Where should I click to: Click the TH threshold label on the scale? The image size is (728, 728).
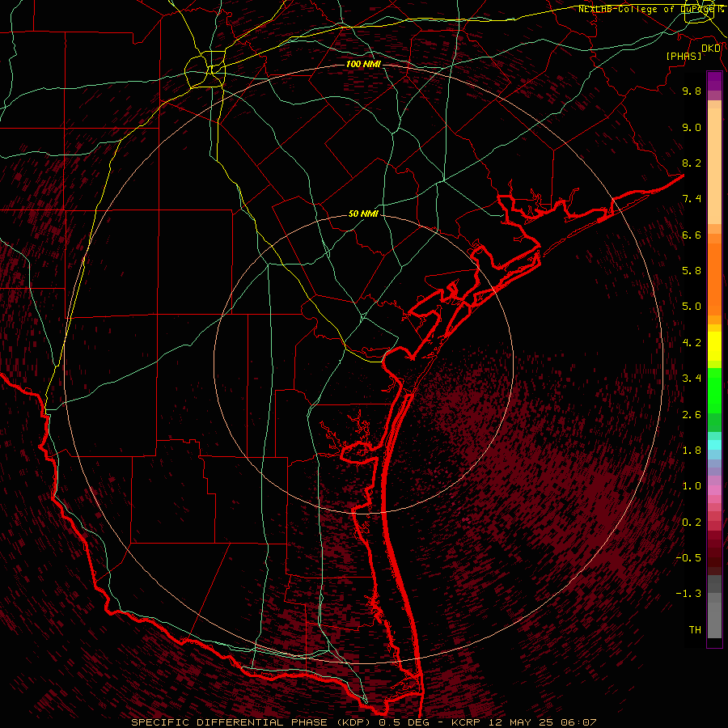pyautogui.click(x=695, y=630)
